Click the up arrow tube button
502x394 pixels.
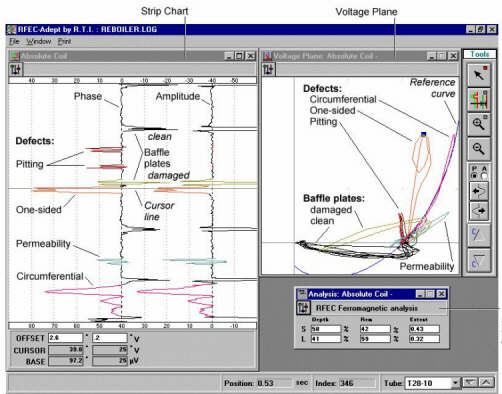(486, 382)
